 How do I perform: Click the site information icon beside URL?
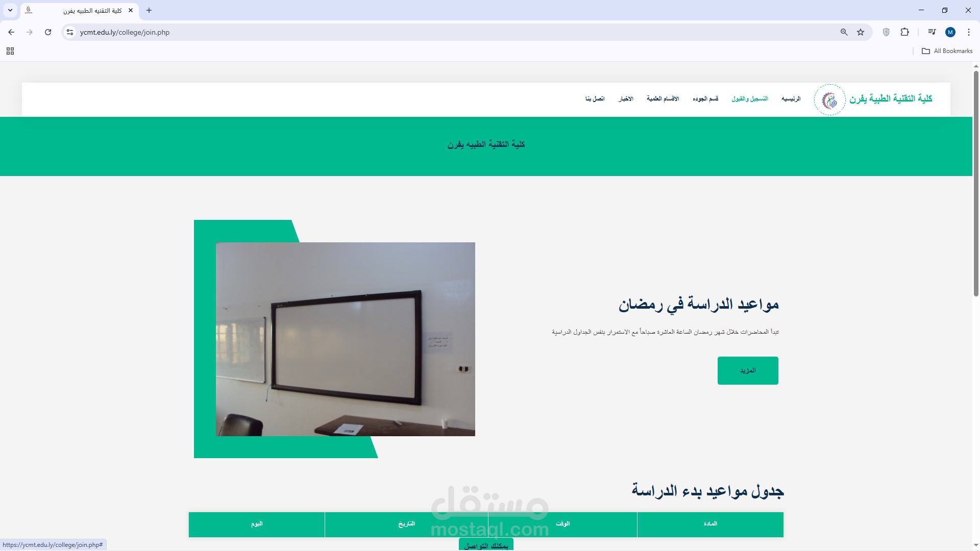[70, 32]
